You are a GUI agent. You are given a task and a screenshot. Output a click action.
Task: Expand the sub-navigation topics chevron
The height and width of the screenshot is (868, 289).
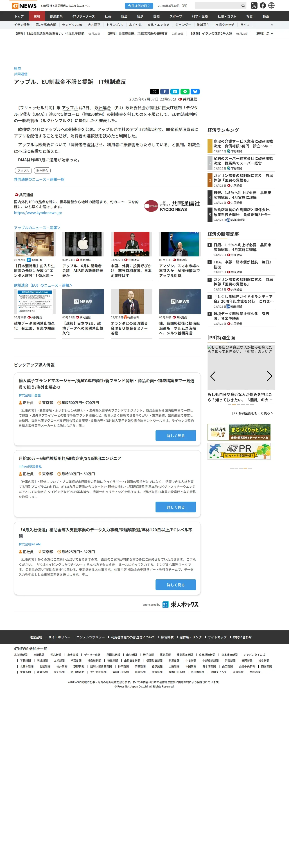point(272,25)
